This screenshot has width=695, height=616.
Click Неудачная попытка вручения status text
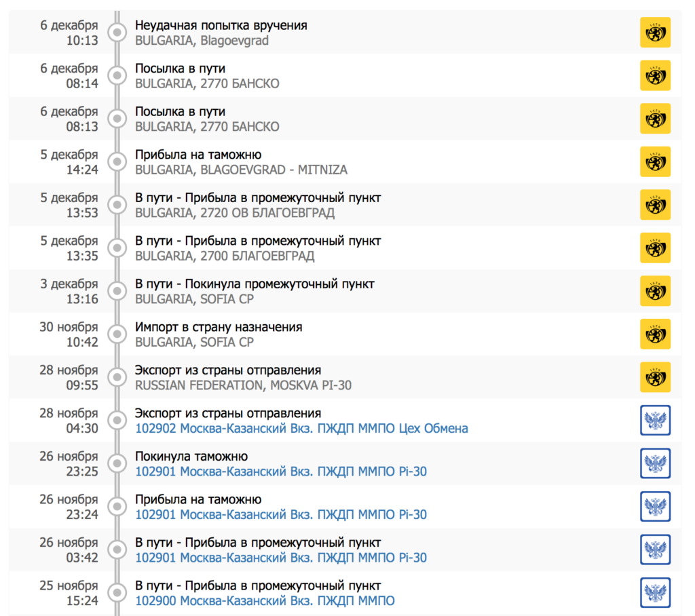[221, 26]
